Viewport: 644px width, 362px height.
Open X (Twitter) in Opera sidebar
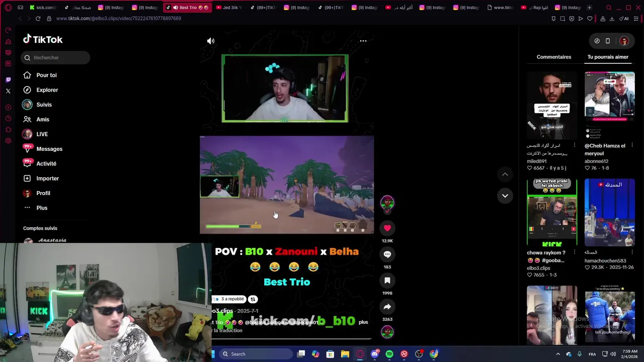click(x=8, y=91)
